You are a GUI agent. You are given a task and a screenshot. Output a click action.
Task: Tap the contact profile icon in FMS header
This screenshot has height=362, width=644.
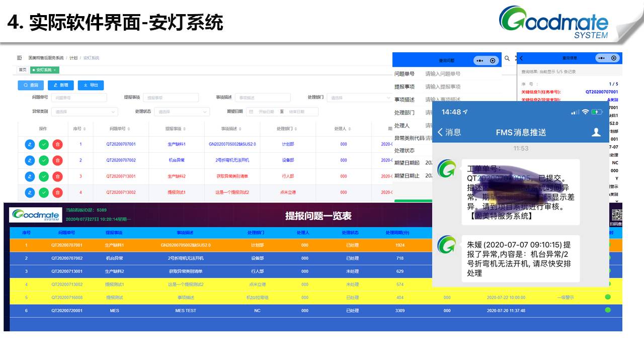point(596,132)
